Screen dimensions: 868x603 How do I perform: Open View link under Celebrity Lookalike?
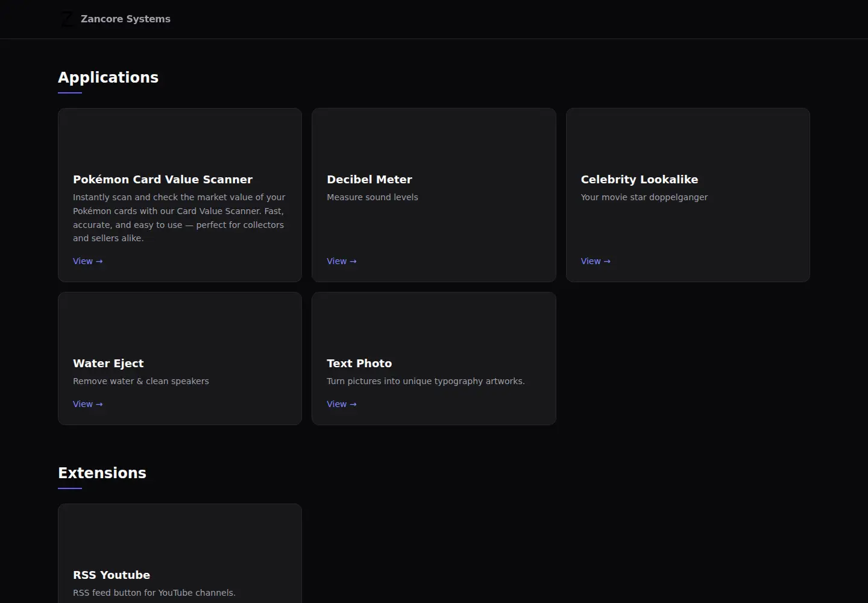(596, 261)
